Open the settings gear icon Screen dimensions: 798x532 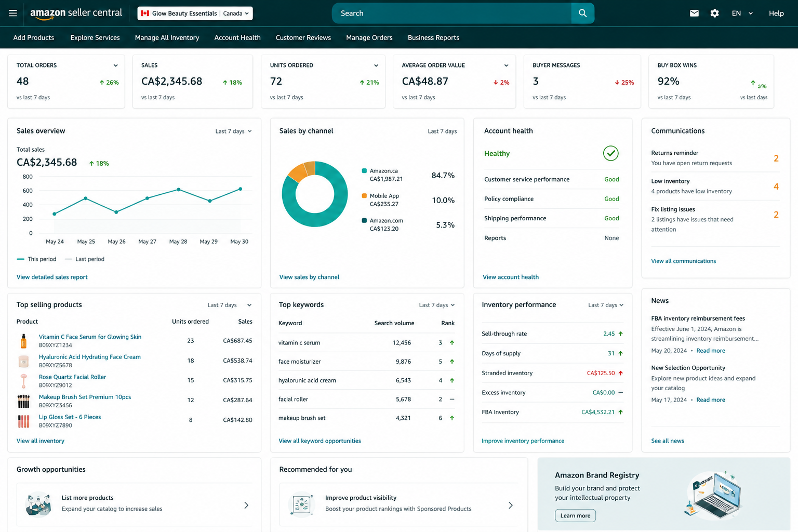(715, 13)
